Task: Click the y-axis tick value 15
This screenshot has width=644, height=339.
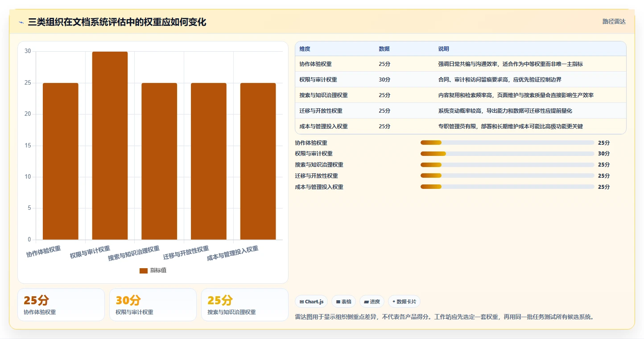Action: click(28, 146)
